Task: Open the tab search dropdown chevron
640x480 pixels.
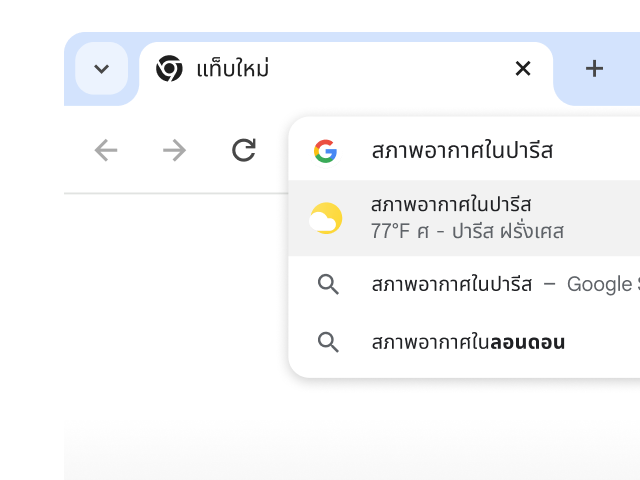Action: pos(101,69)
